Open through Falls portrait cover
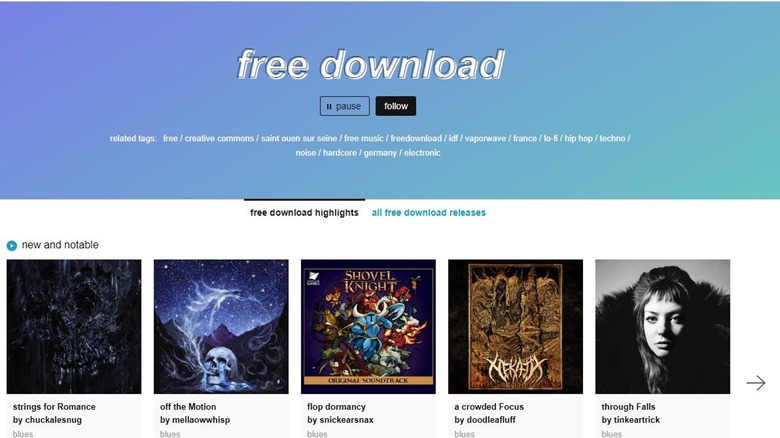 point(663,327)
